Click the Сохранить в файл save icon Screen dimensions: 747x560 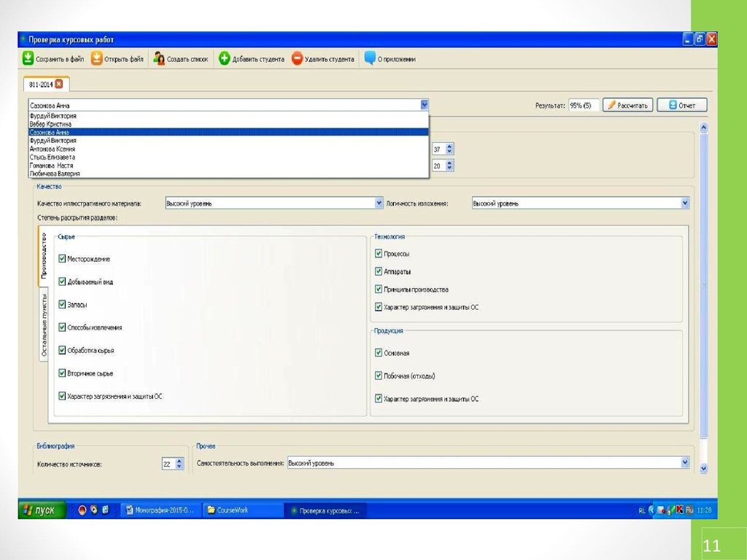[28, 58]
